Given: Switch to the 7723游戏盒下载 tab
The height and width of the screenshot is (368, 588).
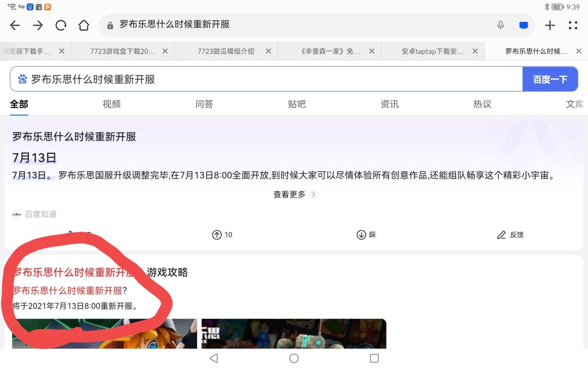Looking at the screenshot, I should click(x=122, y=51).
